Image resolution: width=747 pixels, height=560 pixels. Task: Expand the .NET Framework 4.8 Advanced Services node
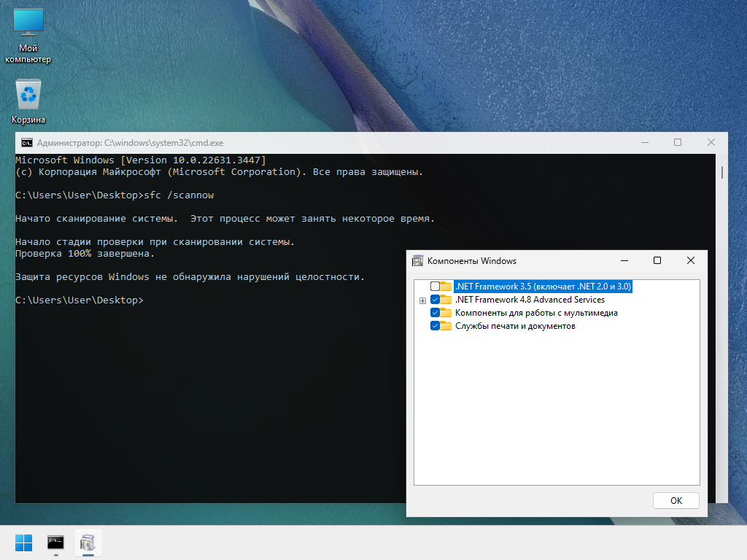(x=422, y=300)
